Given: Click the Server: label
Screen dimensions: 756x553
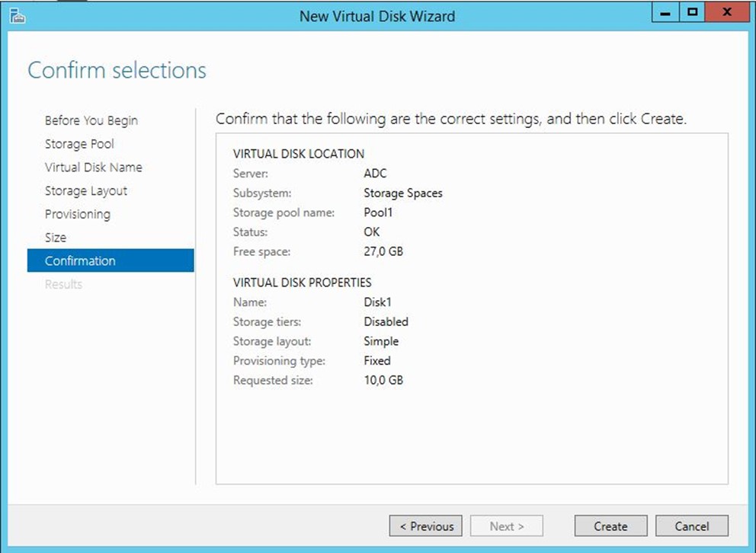Looking at the screenshot, I should point(250,174).
